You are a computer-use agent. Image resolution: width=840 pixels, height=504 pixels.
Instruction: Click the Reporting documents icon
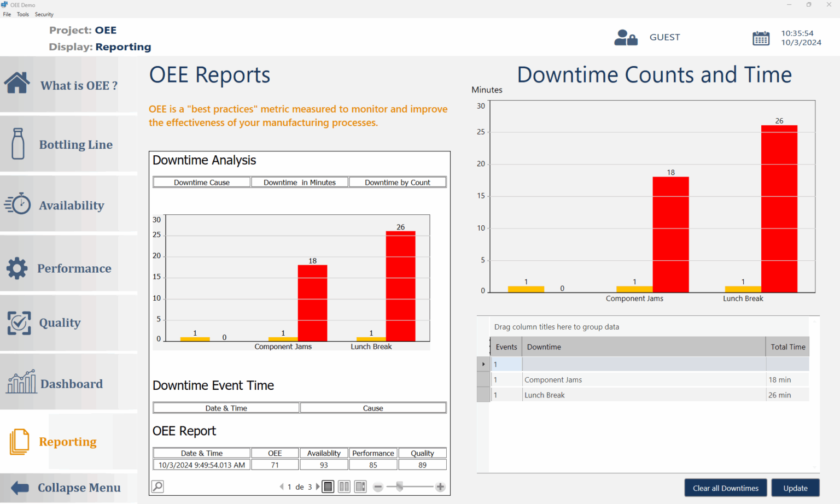19,441
